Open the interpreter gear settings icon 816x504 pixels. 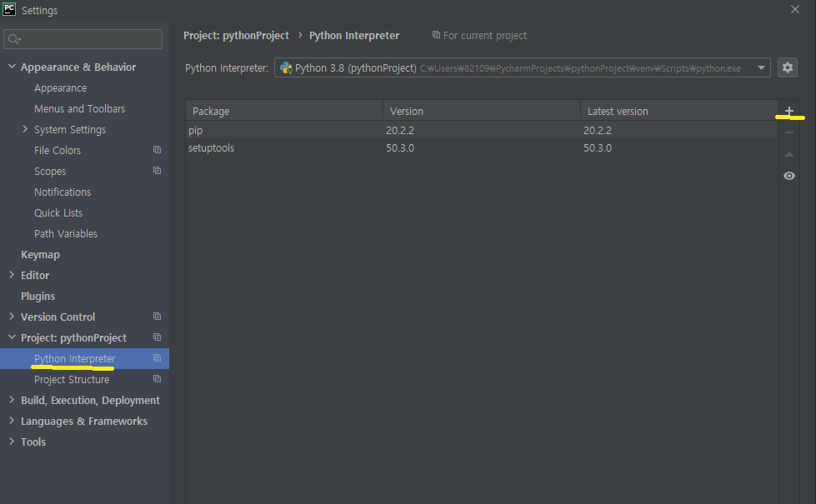tap(788, 67)
